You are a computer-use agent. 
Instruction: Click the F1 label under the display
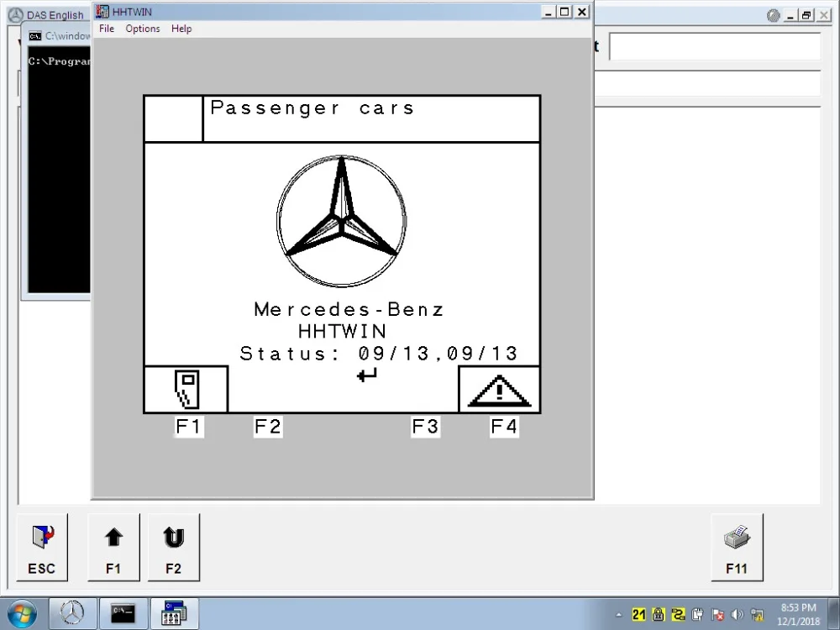(188, 427)
